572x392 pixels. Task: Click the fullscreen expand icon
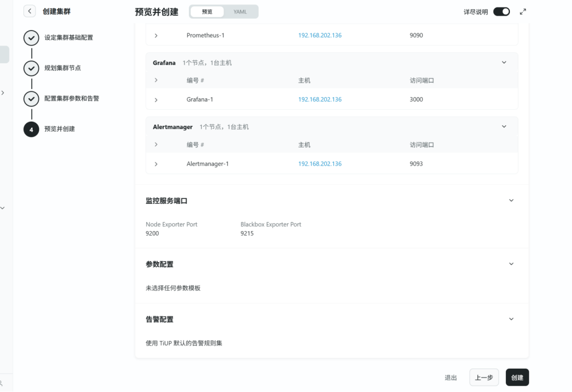[523, 12]
